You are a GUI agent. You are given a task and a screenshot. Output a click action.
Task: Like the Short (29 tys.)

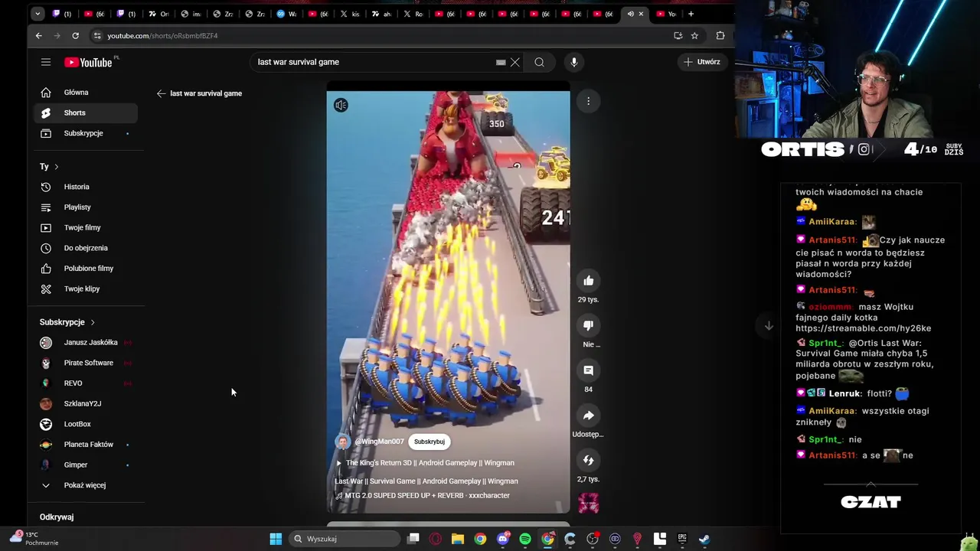tap(588, 281)
